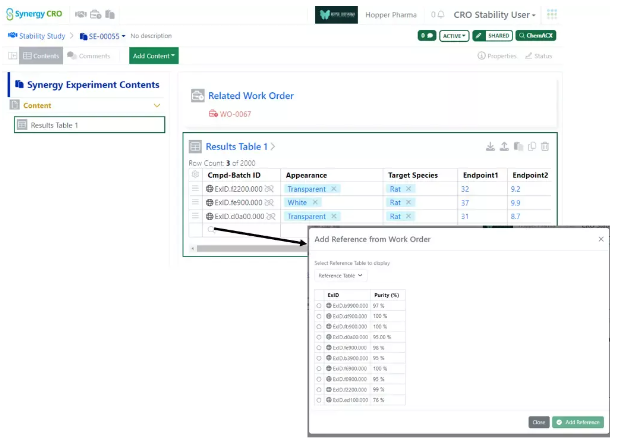The height and width of the screenshot is (441, 617).
Task: Open the Reference Table dropdown
Action: [341, 275]
